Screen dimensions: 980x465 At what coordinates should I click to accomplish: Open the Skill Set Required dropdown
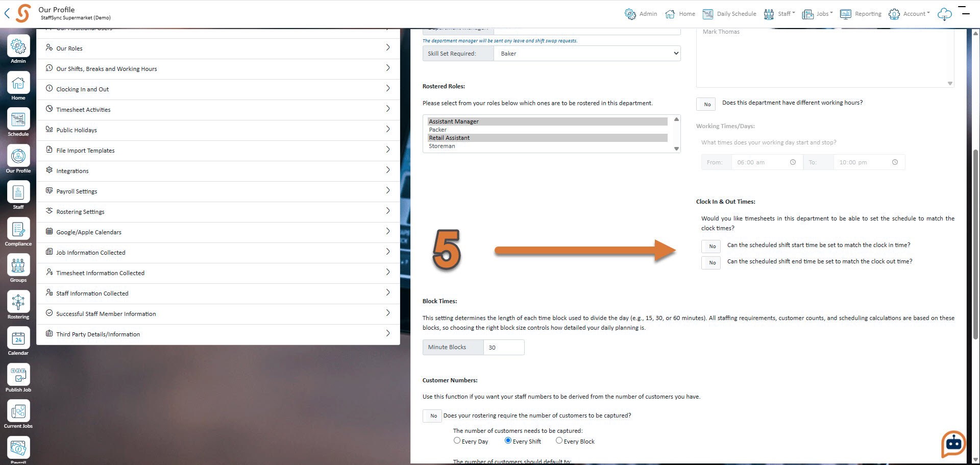587,54
